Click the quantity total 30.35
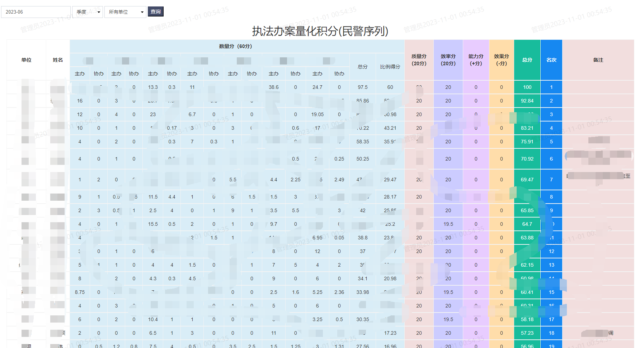 click(x=363, y=319)
